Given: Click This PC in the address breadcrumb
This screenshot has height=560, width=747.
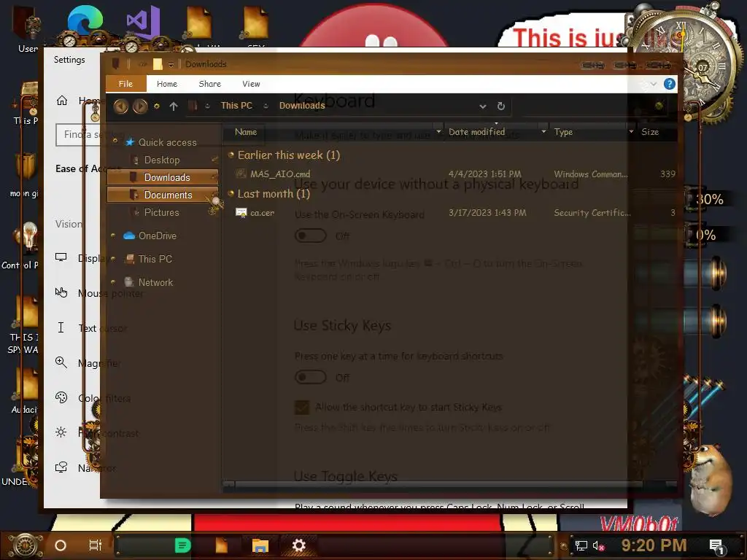Looking at the screenshot, I should tap(236, 106).
